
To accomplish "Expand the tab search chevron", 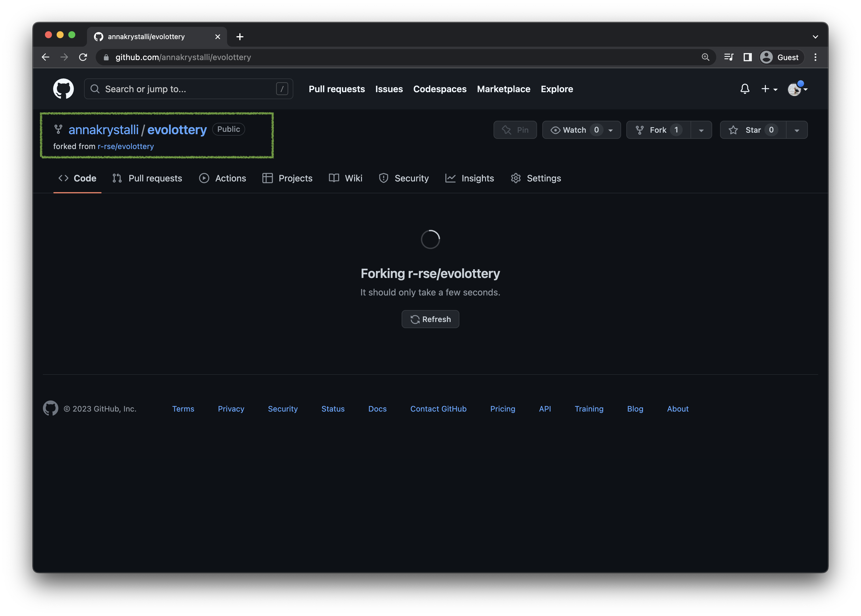I will click(x=815, y=37).
